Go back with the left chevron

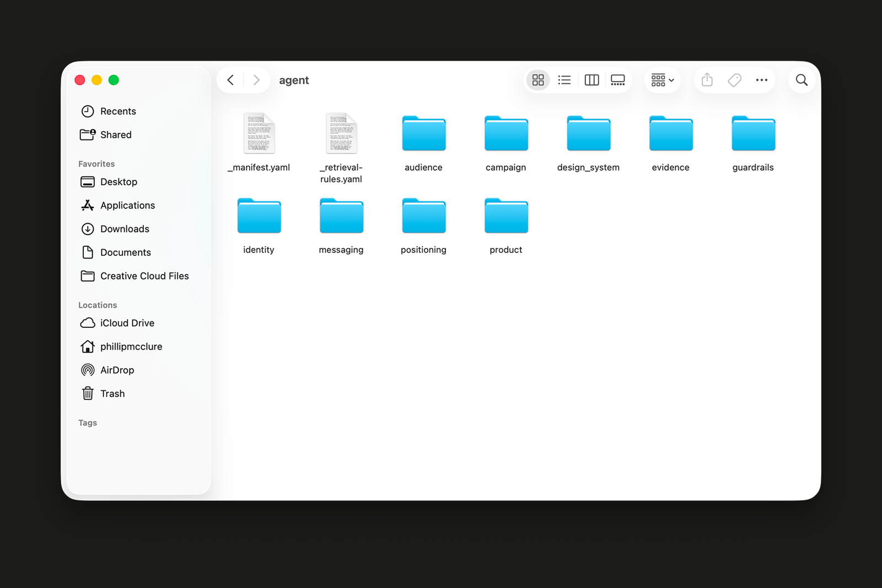[x=231, y=80]
